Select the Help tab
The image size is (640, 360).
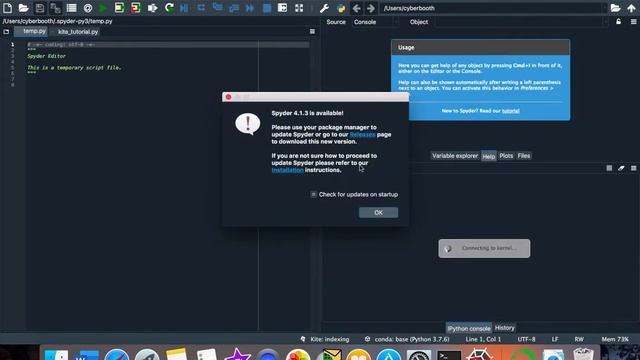point(488,156)
